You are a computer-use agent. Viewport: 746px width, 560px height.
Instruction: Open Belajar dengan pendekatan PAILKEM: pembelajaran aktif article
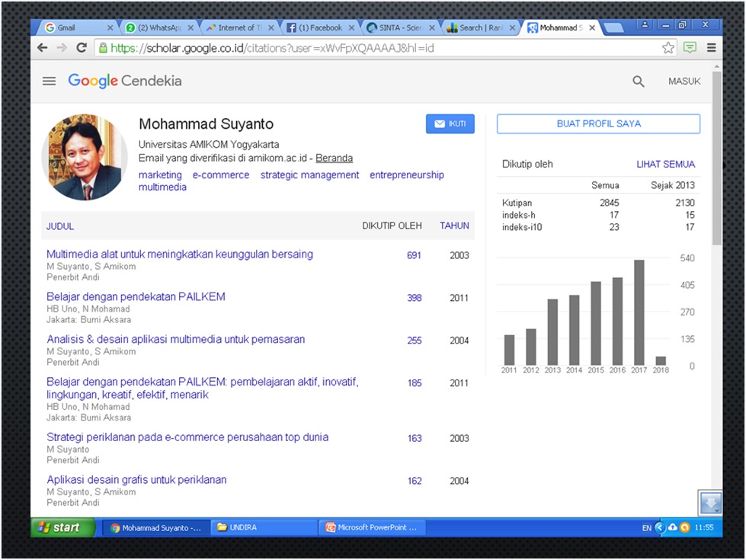(x=203, y=389)
